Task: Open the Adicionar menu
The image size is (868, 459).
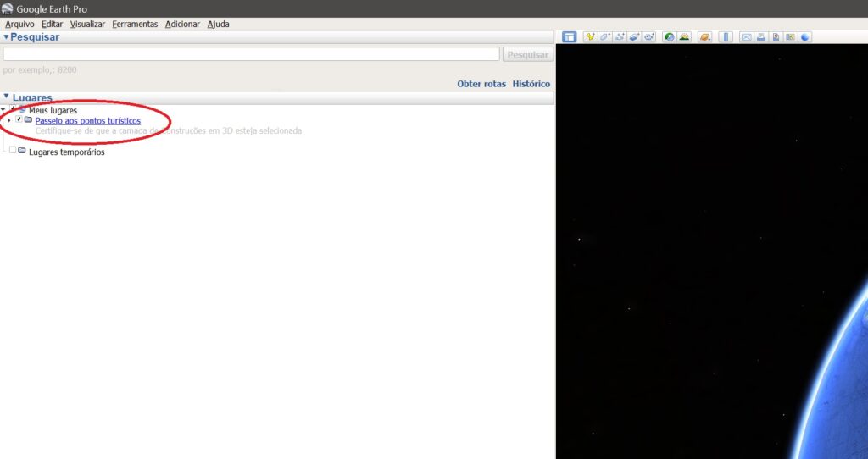Action: coord(182,25)
